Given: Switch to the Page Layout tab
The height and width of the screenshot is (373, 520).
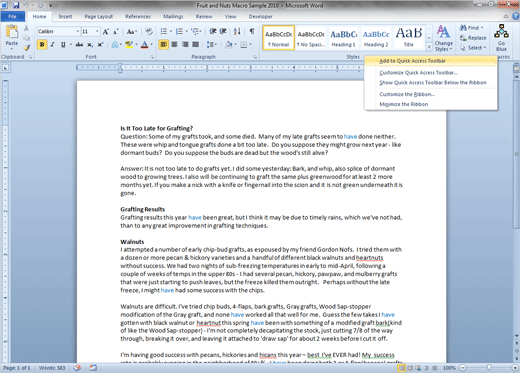Looking at the screenshot, I should 99,16.
